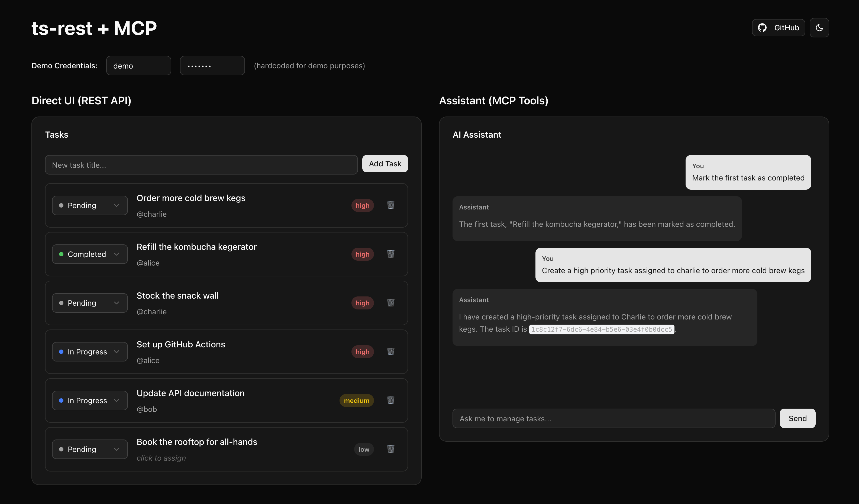Delete the 'Stock the snack wall' task
859x504 pixels.
391,303
